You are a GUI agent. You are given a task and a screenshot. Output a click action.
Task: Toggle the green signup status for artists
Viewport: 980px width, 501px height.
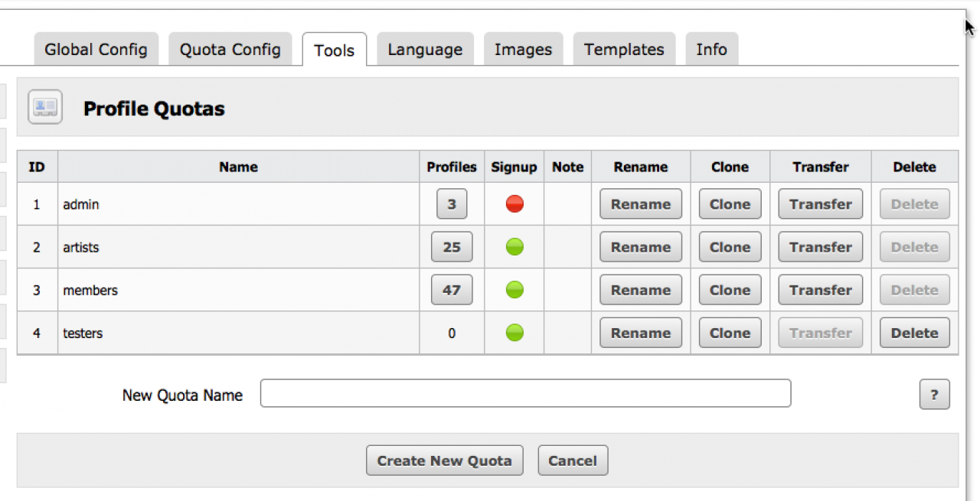[514, 247]
